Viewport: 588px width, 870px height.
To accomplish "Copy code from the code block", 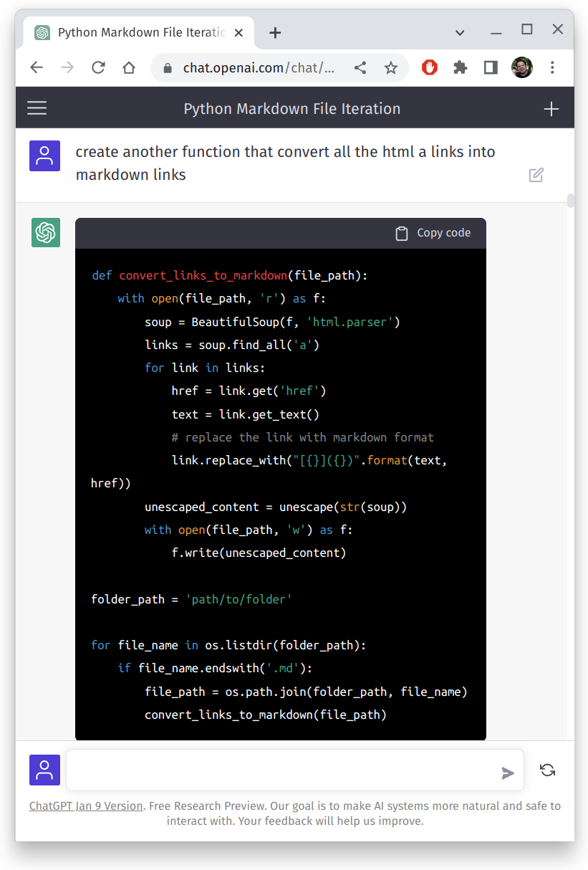I will pyautogui.click(x=433, y=233).
